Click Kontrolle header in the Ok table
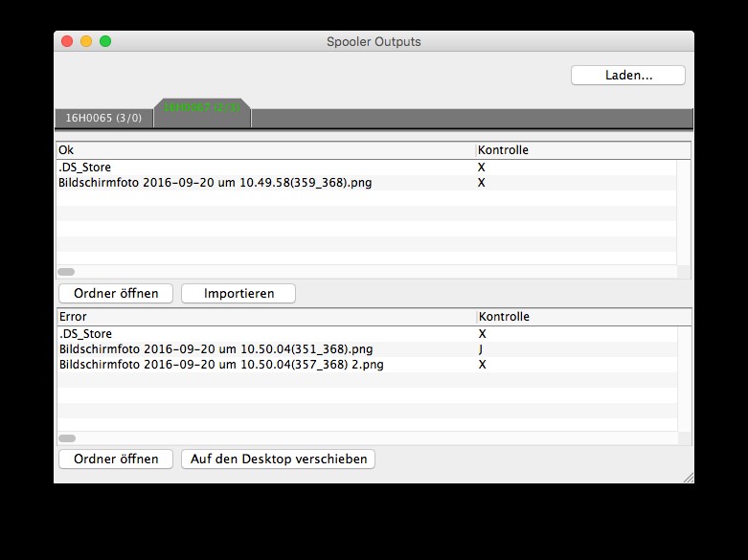Viewport: 748px width, 560px height. pyautogui.click(x=582, y=150)
